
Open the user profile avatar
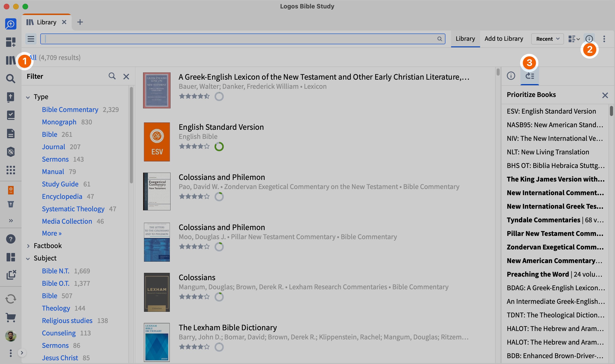pyautogui.click(x=11, y=336)
